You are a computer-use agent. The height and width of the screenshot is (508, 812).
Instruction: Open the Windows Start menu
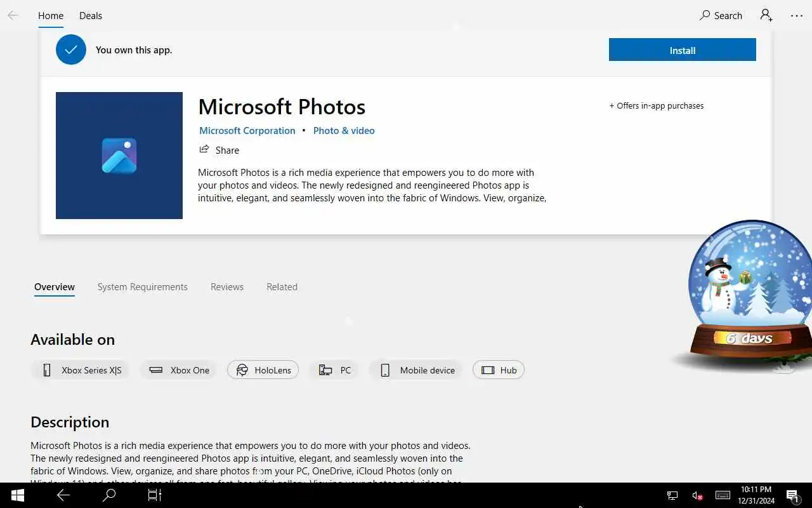pos(17,495)
